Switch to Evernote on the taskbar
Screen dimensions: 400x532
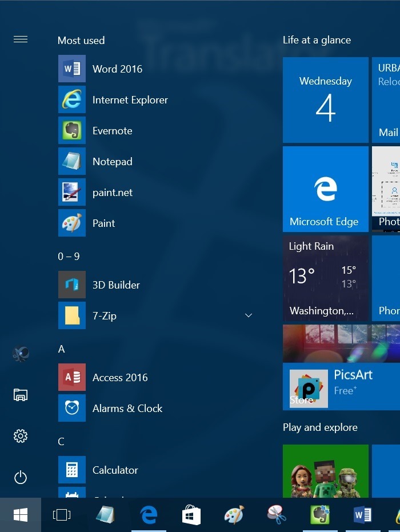320,515
